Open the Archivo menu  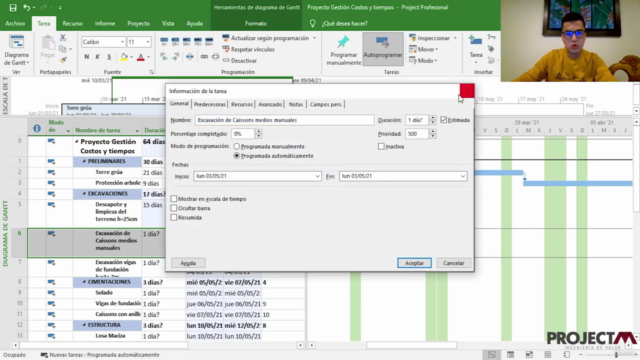15,24
